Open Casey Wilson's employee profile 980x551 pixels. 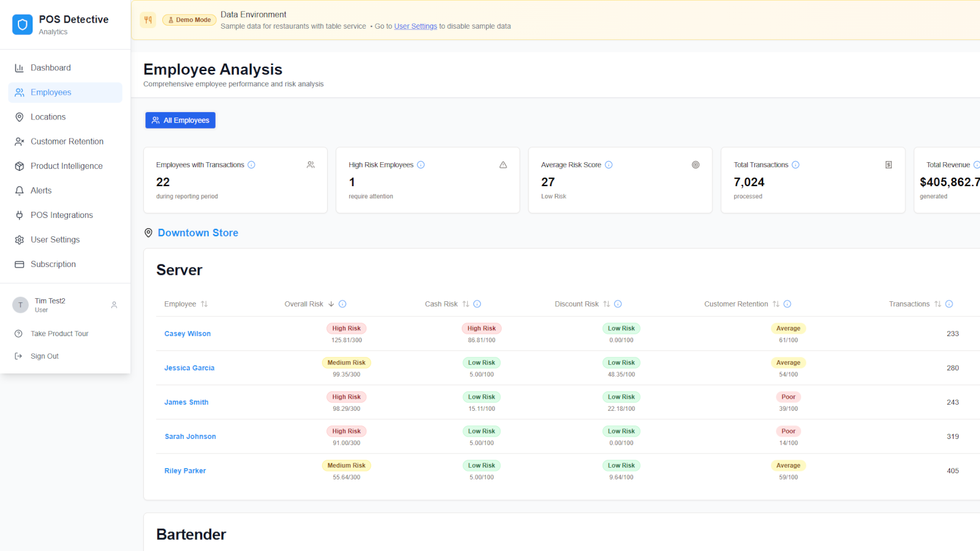coord(187,334)
